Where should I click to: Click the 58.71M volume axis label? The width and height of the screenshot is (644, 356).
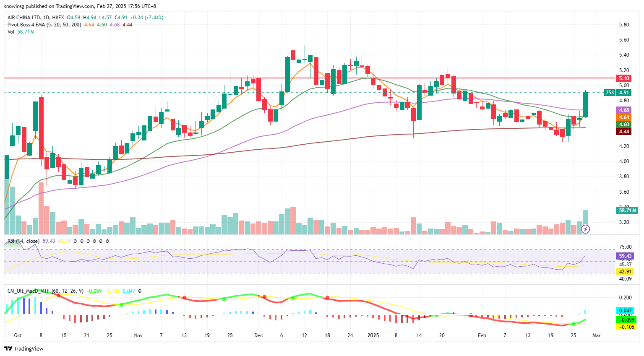627,210
